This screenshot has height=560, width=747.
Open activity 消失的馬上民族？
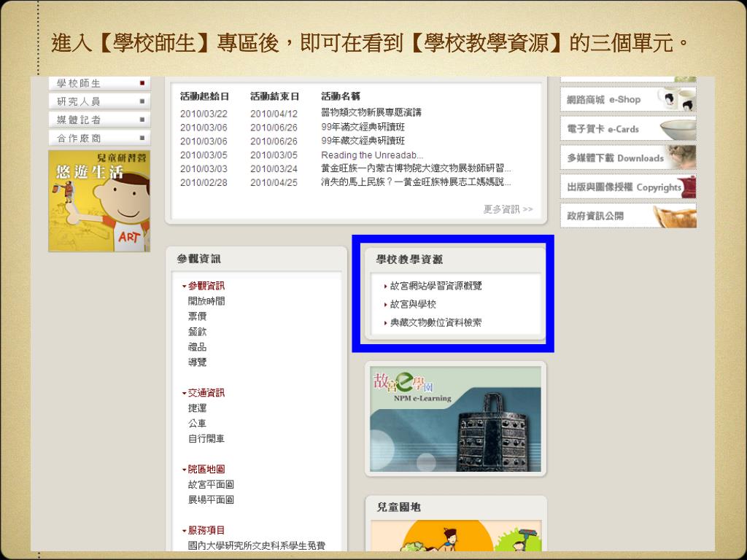tap(416, 182)
